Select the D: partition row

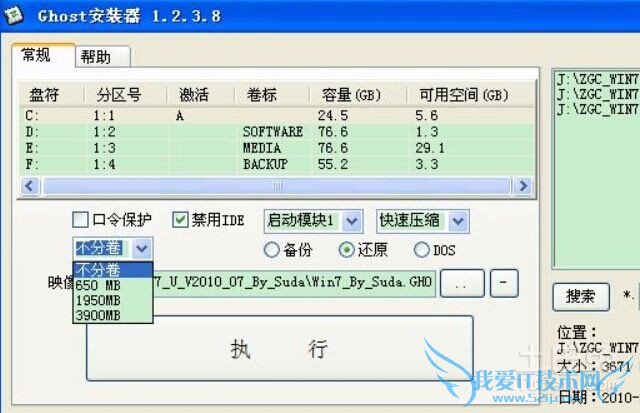coord(277,132)
